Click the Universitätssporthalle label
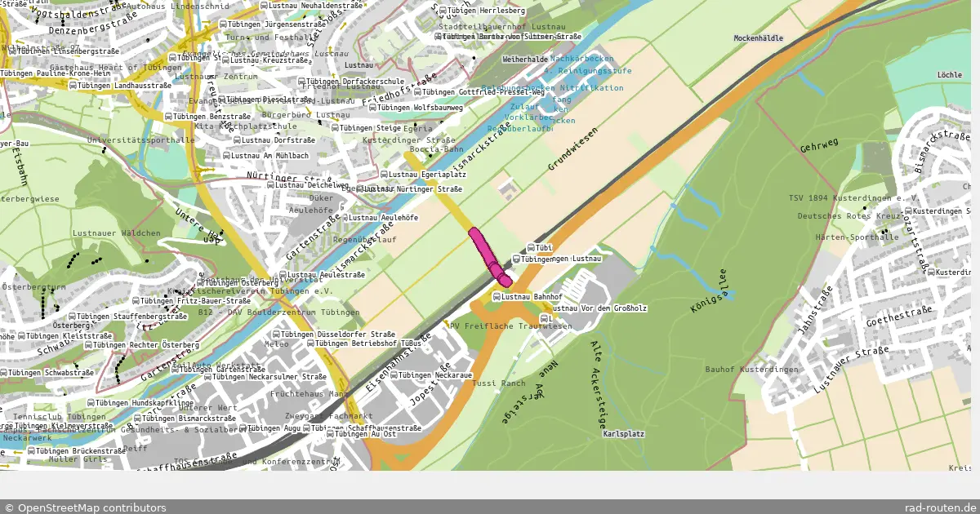 click(x=141, y=140)
